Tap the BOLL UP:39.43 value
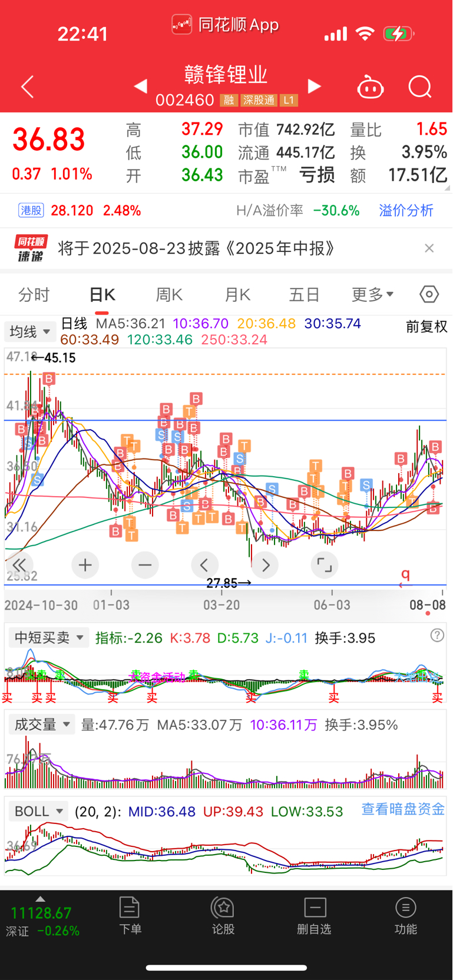The height and width of the screenshot is (980, 453). tap(233, 812)
